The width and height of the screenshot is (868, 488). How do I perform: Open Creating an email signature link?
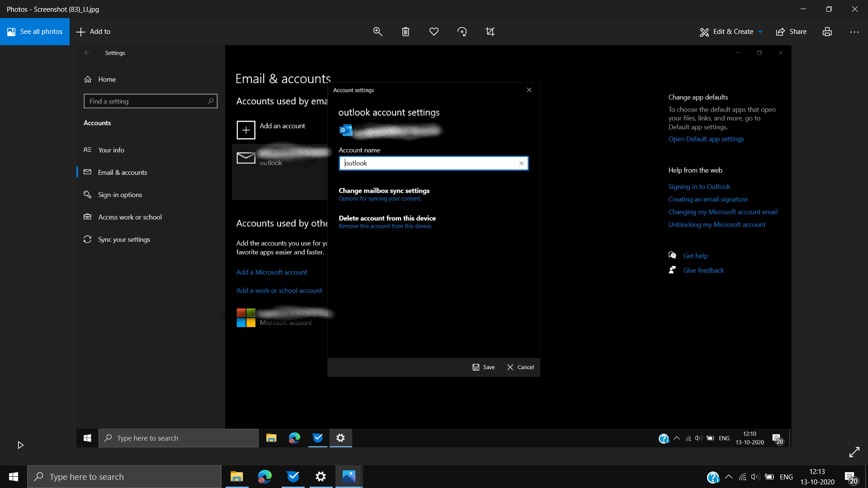pos(708,199)
